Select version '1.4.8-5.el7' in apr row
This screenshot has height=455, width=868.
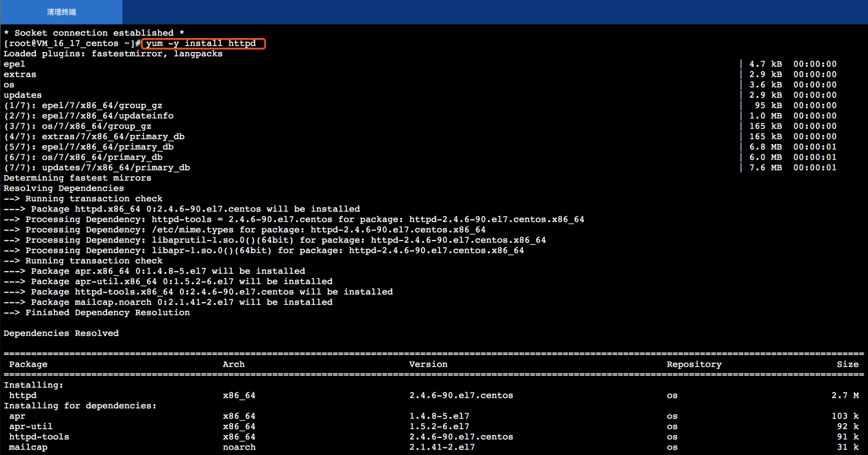click(439, 416)
